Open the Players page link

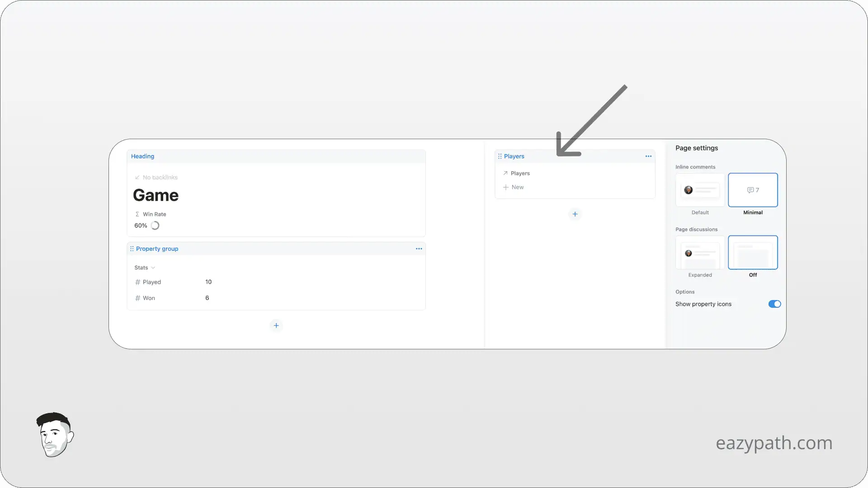(520, 173)
